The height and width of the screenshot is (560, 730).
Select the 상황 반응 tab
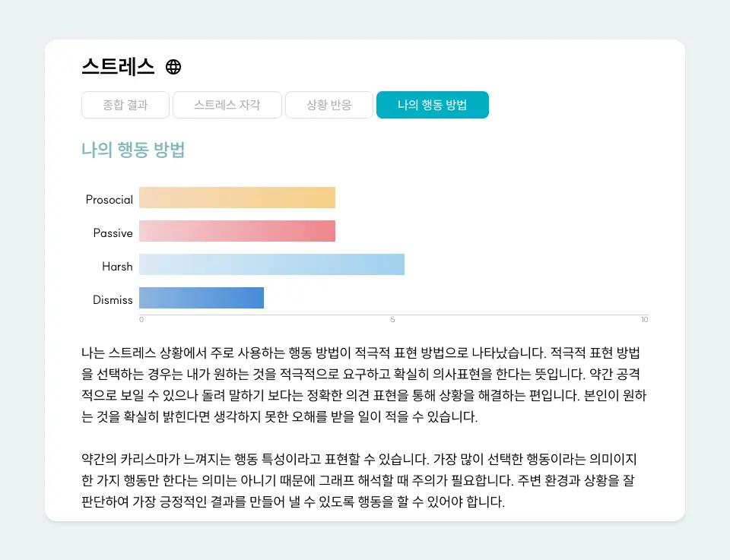click(x=329, y=105)
